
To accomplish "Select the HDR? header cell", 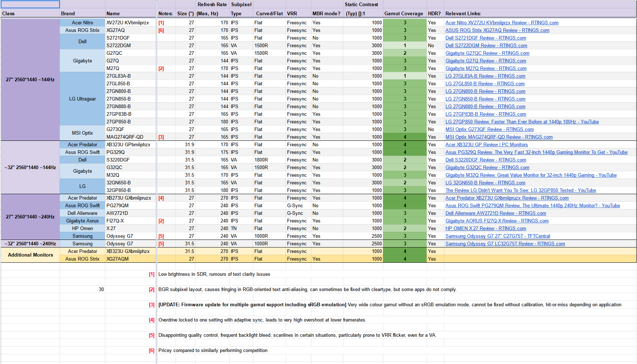I will (x=435, y=13).
